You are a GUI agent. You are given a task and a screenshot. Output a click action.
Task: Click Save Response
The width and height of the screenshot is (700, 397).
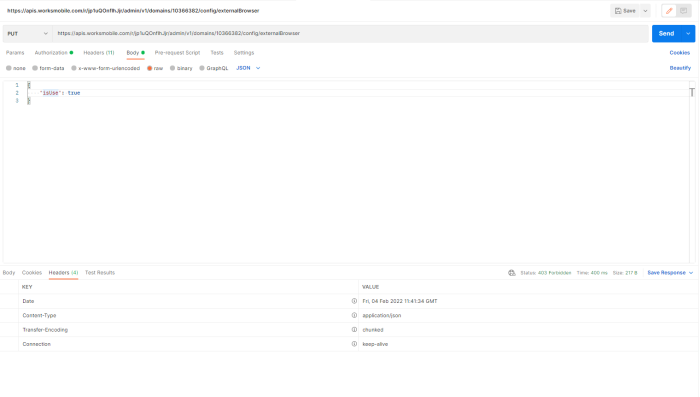666,273
